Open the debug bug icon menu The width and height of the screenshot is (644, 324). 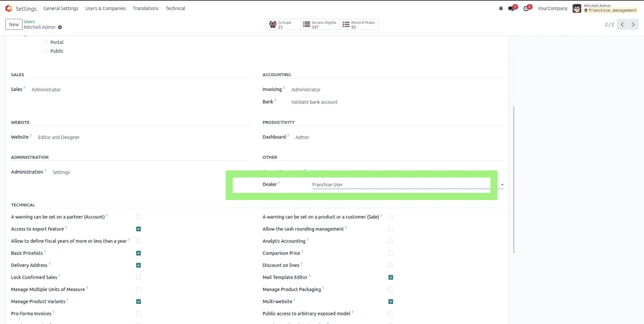coord(501,8)
